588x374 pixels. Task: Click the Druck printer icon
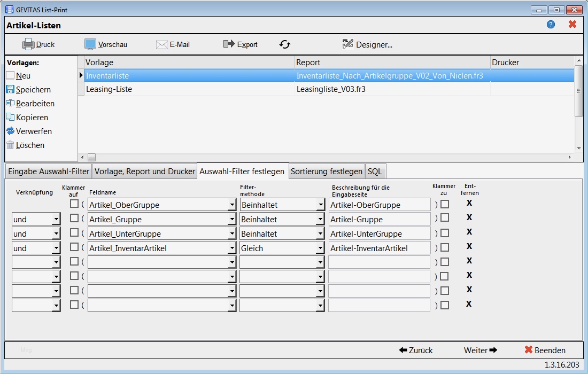[x=28, y=44]
